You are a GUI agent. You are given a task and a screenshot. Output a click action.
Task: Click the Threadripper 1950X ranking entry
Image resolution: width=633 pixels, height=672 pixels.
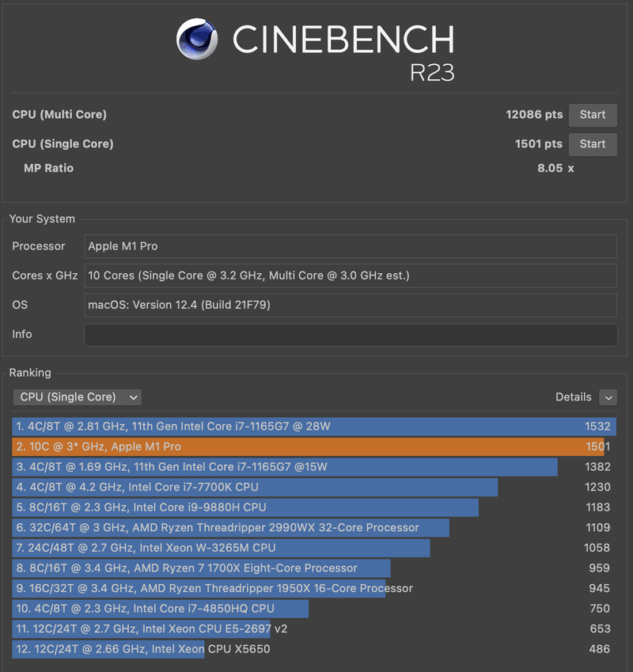click(x=313, y=588)
